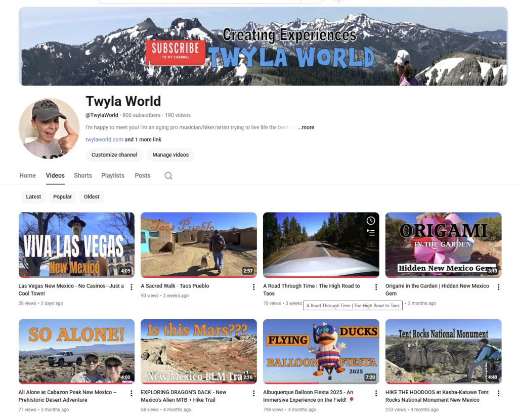The width and height of the screenshot is (518, 420).
Task: Open options menu for Exploring Dragon's Back video
Action: (253, 393)
